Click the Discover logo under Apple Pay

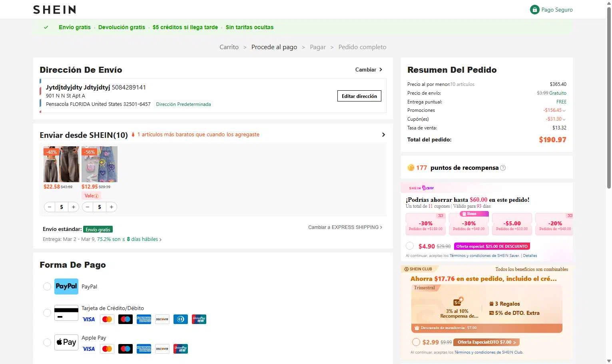tap(162, 349)
